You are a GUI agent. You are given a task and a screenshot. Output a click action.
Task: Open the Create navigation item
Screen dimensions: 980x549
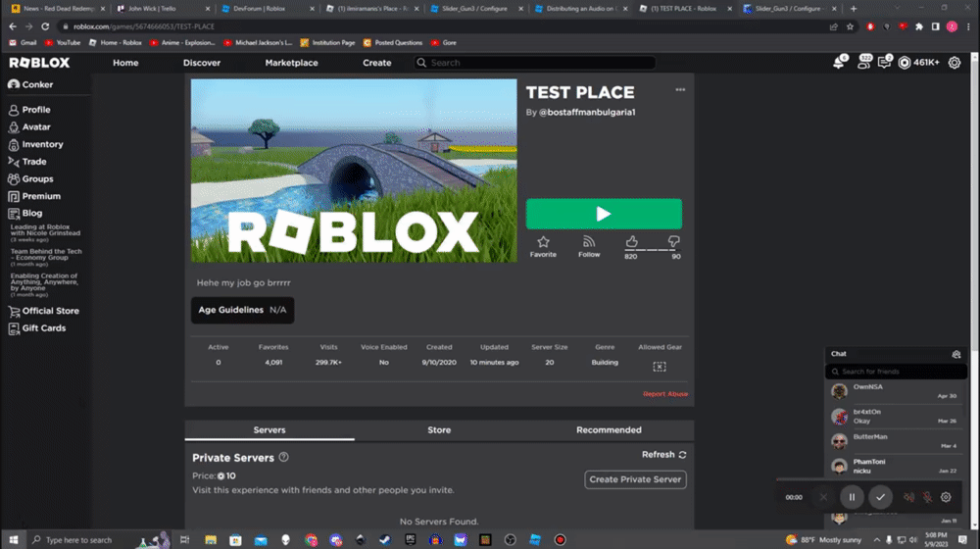tap(377, 63)
